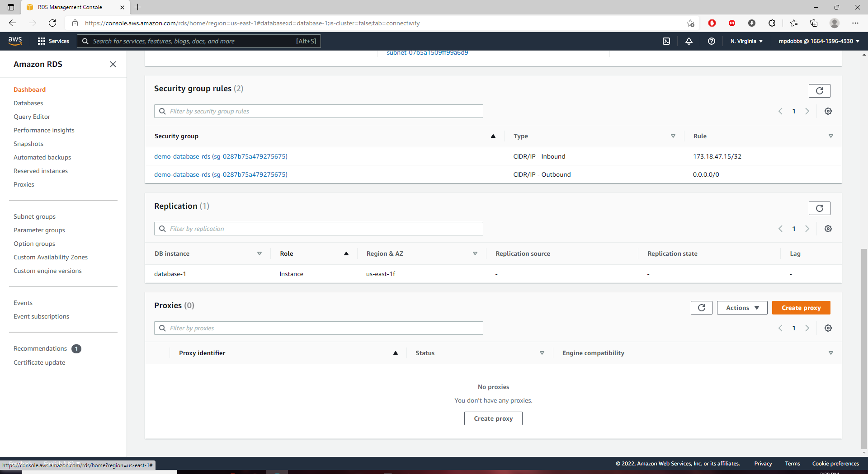The width and height of the screenshot is (868, 474).
Task: Open the Services grid menu
Action: click(x=53, y=41)
